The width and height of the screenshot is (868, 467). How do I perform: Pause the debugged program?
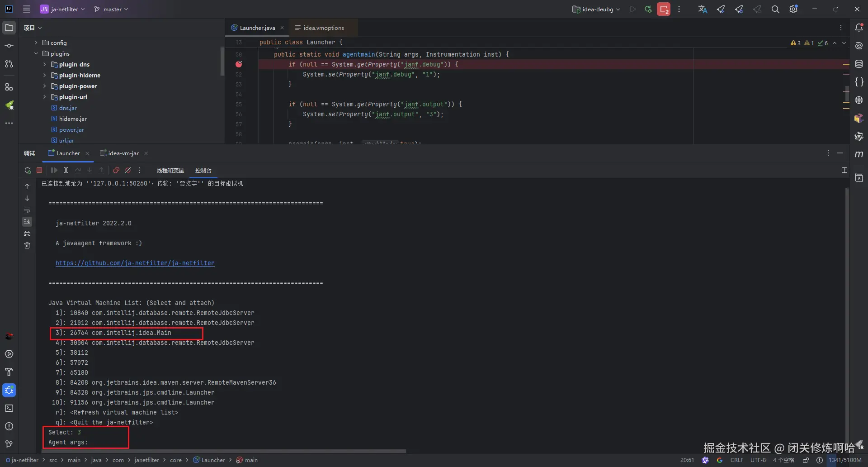coord(66,170)
